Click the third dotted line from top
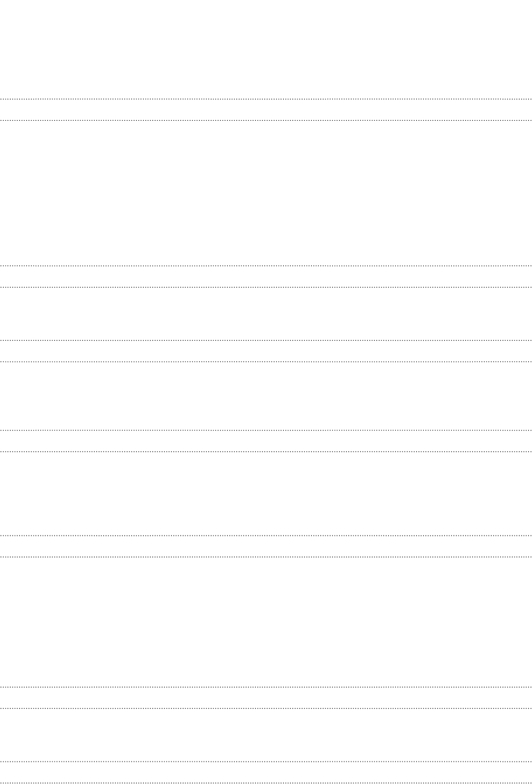The image size is (532, 784). click(266, 267)
